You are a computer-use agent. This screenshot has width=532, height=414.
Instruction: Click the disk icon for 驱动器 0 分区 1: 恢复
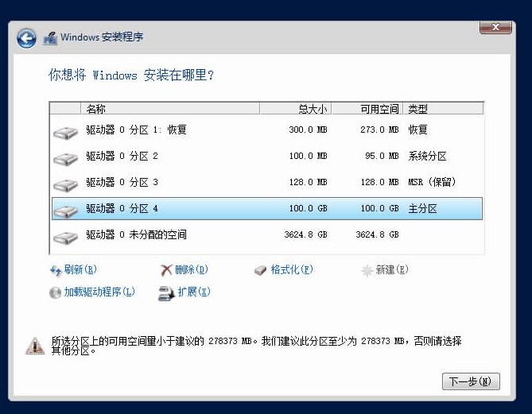(65, 132)
